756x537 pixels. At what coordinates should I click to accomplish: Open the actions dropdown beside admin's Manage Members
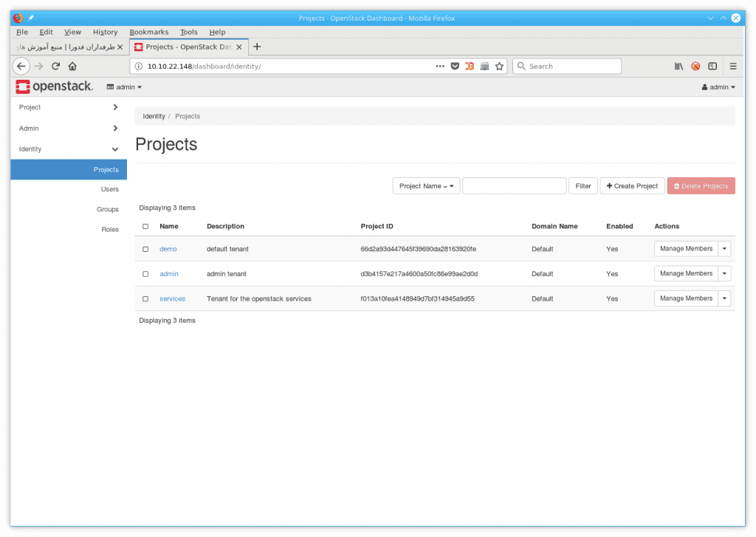point(724,273)
